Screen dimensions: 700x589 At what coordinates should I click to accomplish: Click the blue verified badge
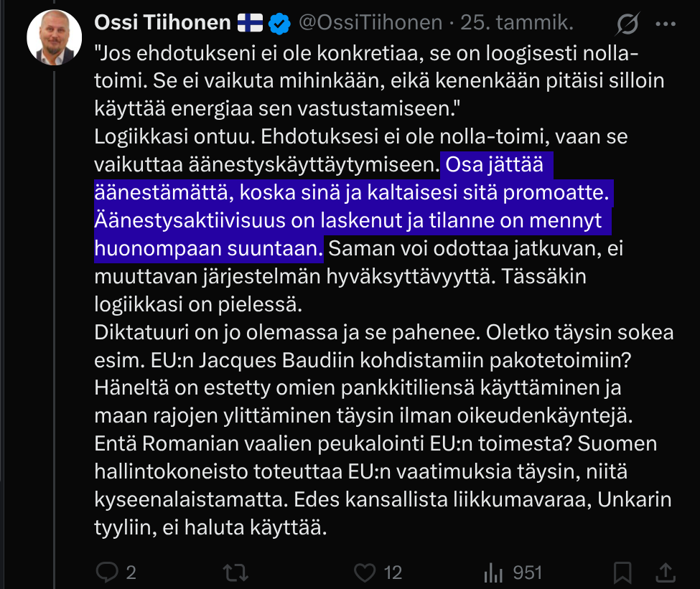coord(279,24)
